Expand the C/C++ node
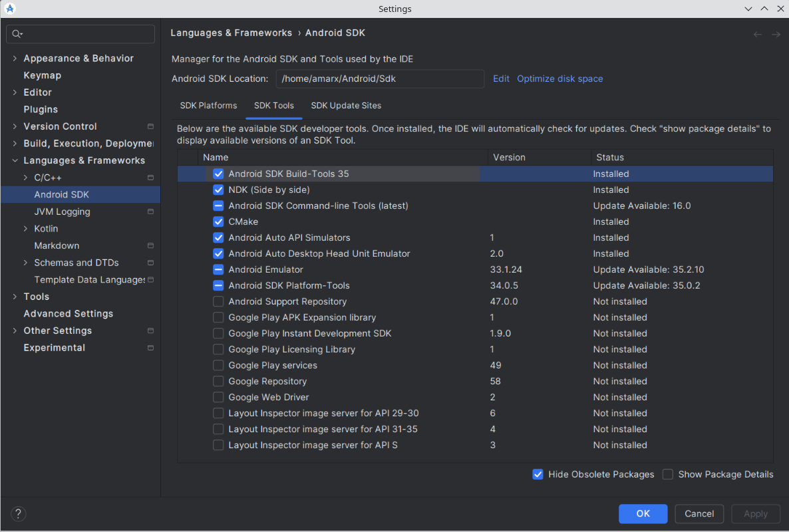789x532 pixels. [25, 178]
